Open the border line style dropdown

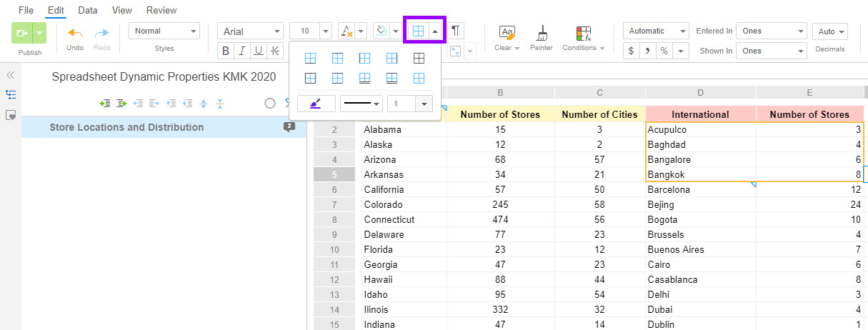pos(362,104)
